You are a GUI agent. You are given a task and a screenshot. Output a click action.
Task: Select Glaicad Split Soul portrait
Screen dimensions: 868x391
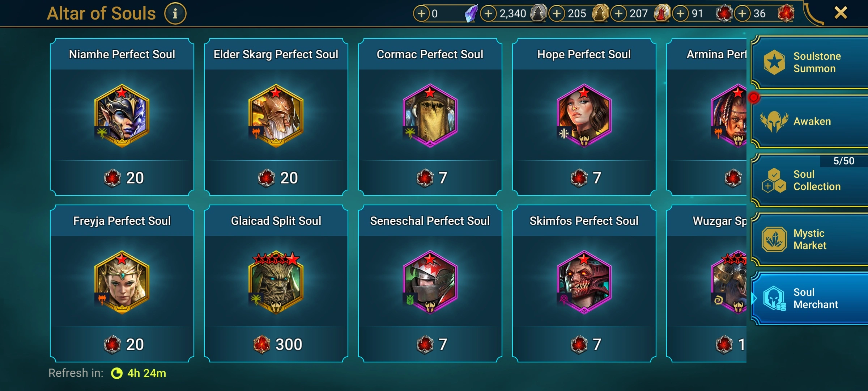point(276,282)
